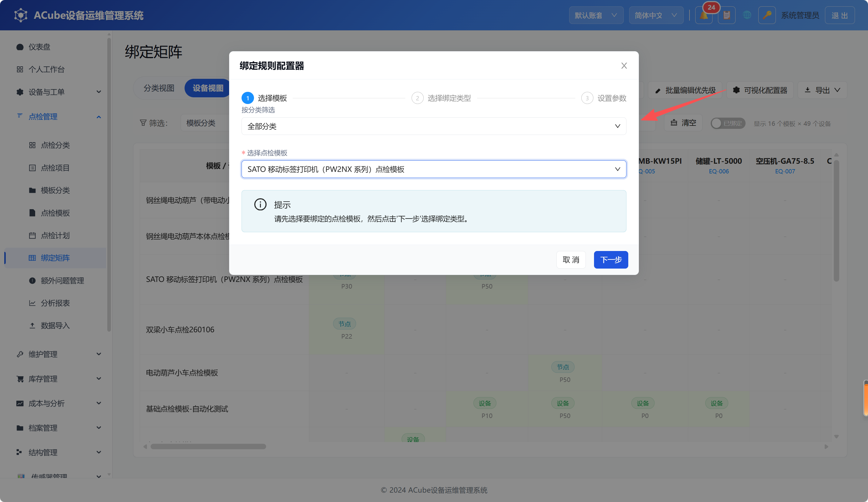Open the 选择点检模板 dropdown

[434, 169]
